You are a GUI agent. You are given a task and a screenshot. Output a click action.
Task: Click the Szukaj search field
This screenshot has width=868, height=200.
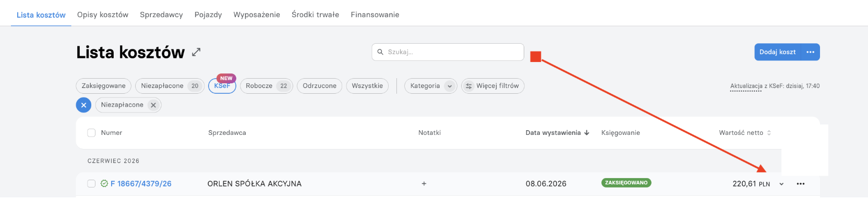pos(448,52)
